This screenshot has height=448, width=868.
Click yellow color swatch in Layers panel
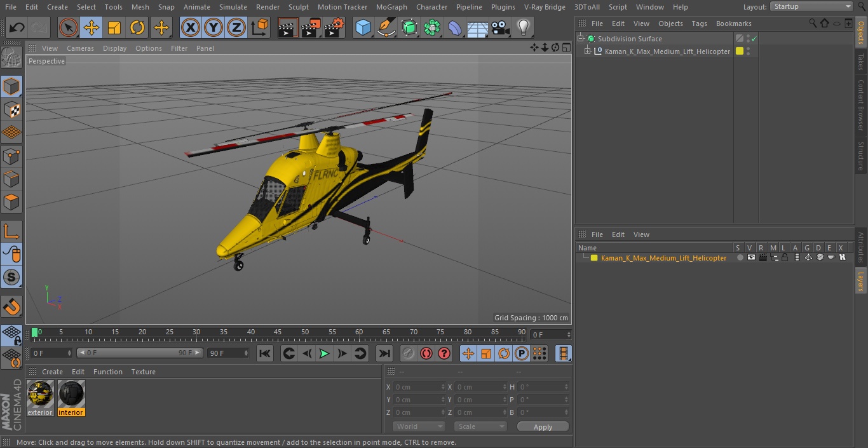click(x=594, y=258)
